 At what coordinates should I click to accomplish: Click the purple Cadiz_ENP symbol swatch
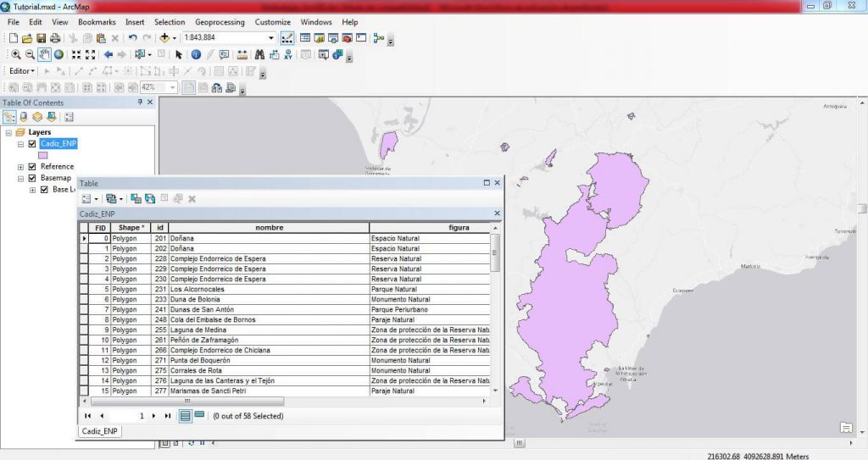tap(43, 155)
